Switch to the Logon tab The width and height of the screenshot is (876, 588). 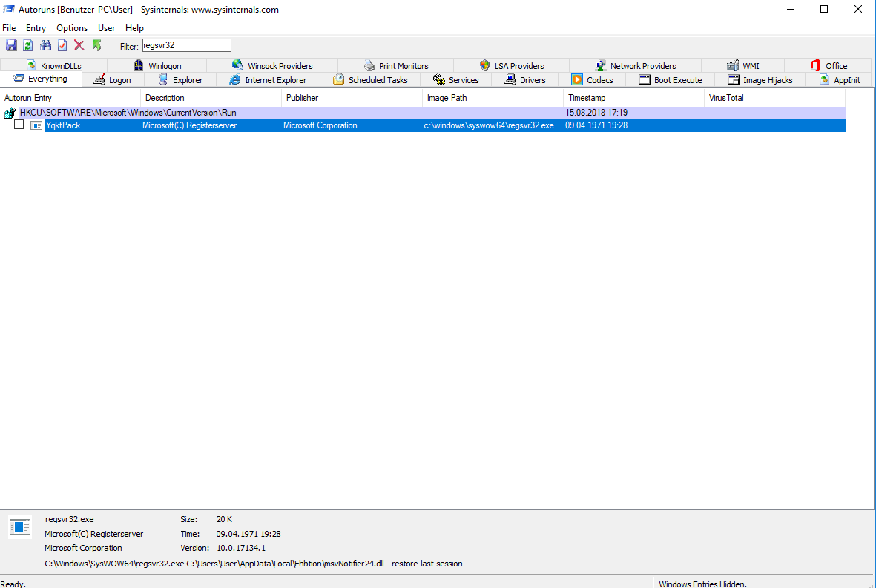(x=113, y=80)
